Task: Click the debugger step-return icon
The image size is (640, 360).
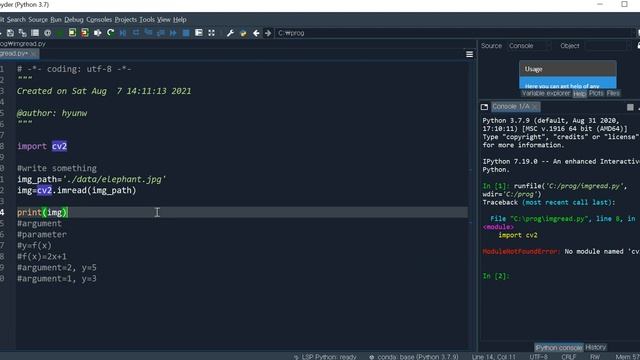Action: point(161,33)
